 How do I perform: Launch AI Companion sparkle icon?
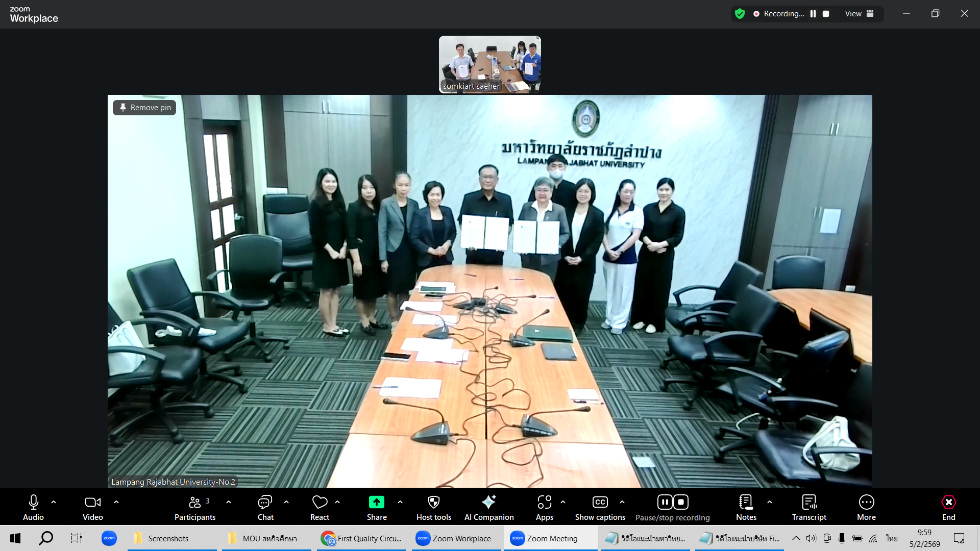tap(488, 503)
